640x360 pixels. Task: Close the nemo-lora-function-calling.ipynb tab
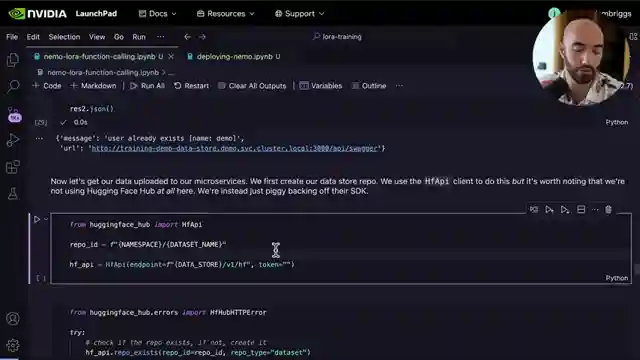pos(171,56)
